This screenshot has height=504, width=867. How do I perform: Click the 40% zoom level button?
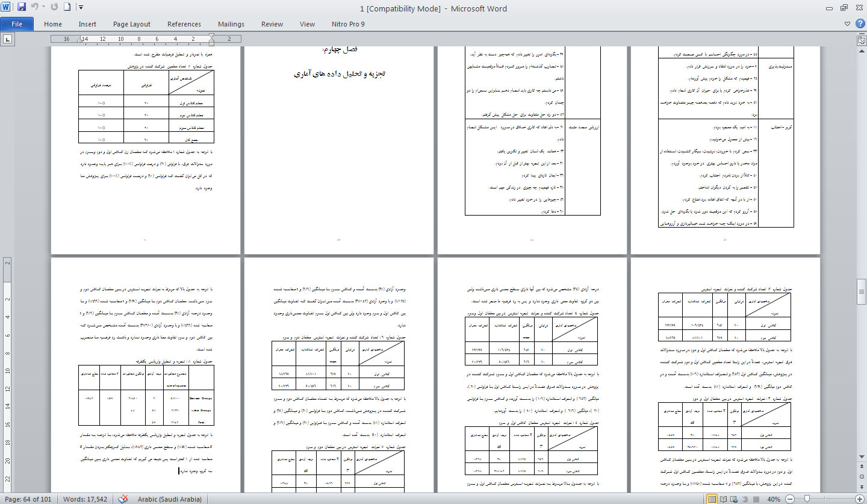pyautogui.click(x=773, y=499)
